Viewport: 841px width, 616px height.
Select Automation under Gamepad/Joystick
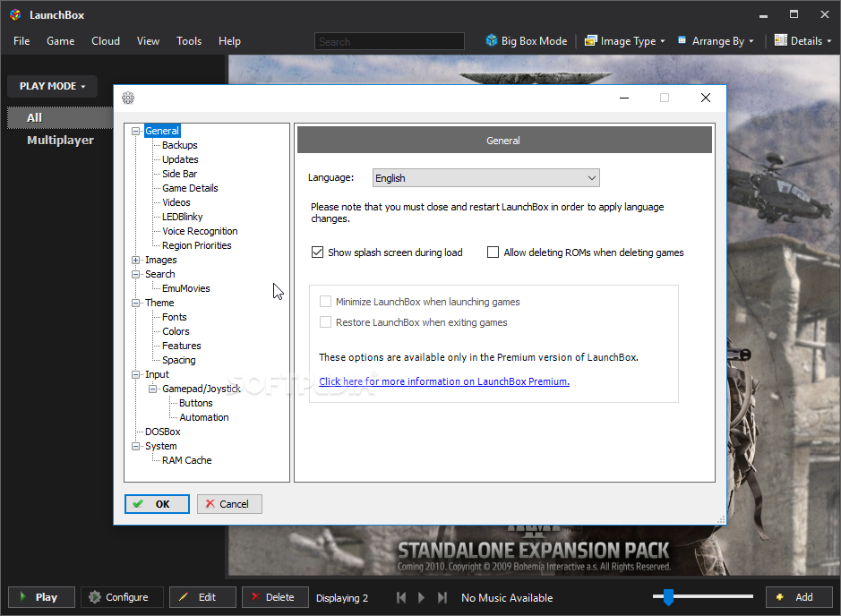coord(204,417)
